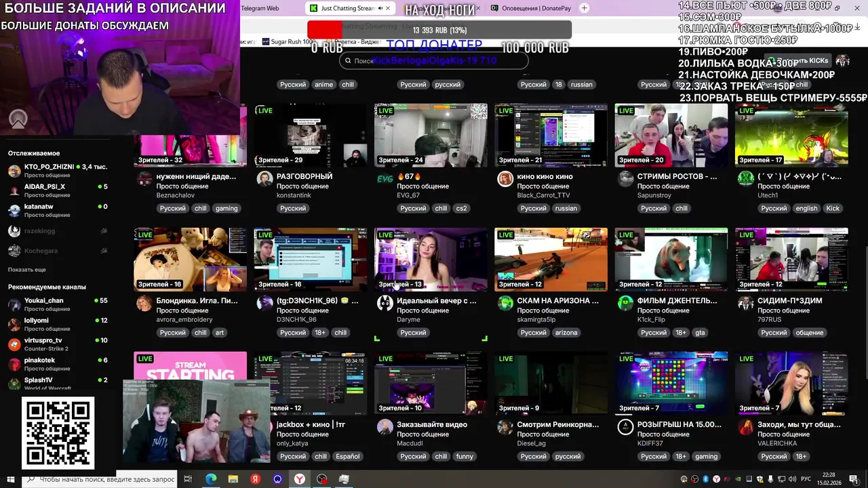Select the art tag under avrora_embroidery
The image size is (868, 488).
[220, 333]
